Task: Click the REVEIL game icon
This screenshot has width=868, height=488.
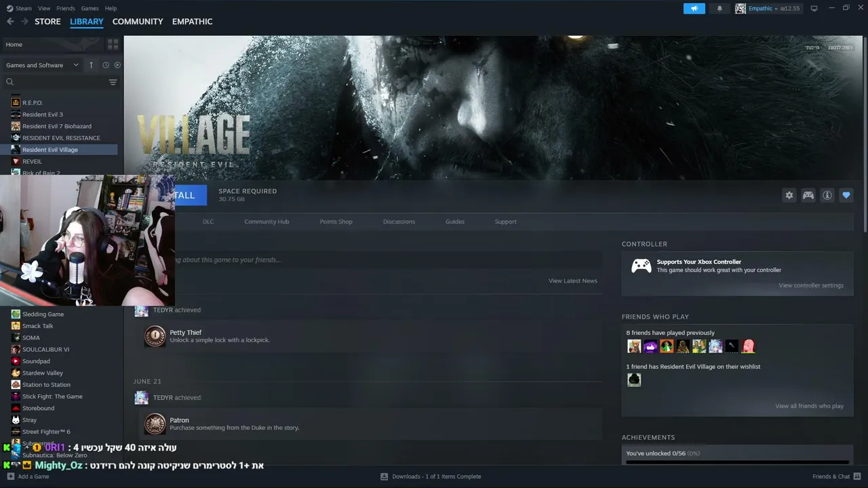Action: (16, 161)
